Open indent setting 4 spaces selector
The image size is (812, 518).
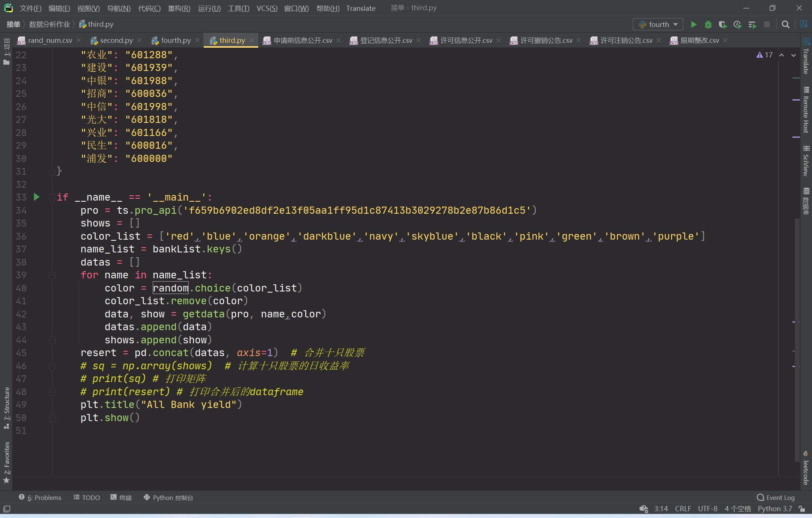[738, 509]
